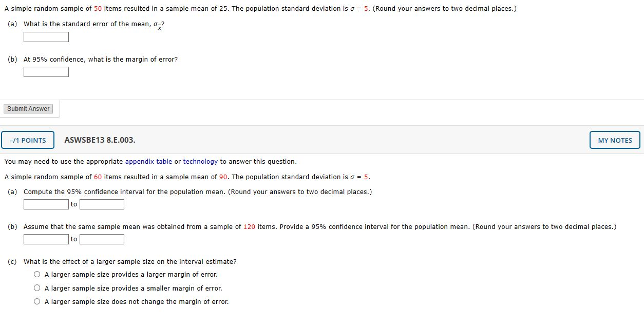Screen dimensions: 644x326
Task: Click lower bound box for part (a) confidence interval
Action: tap(46, 204)
